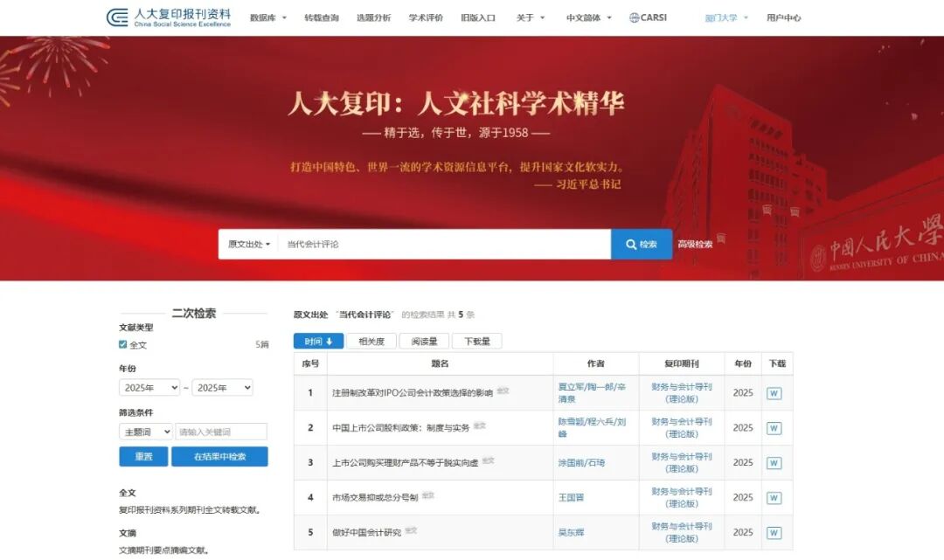Open the 高级检索 advanced search link
The image size is (944, 560).
695,245
